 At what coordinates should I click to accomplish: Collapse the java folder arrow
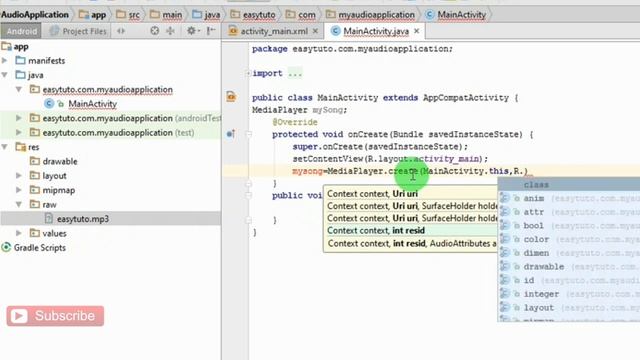pyautogui.click(x=5, y=75)
